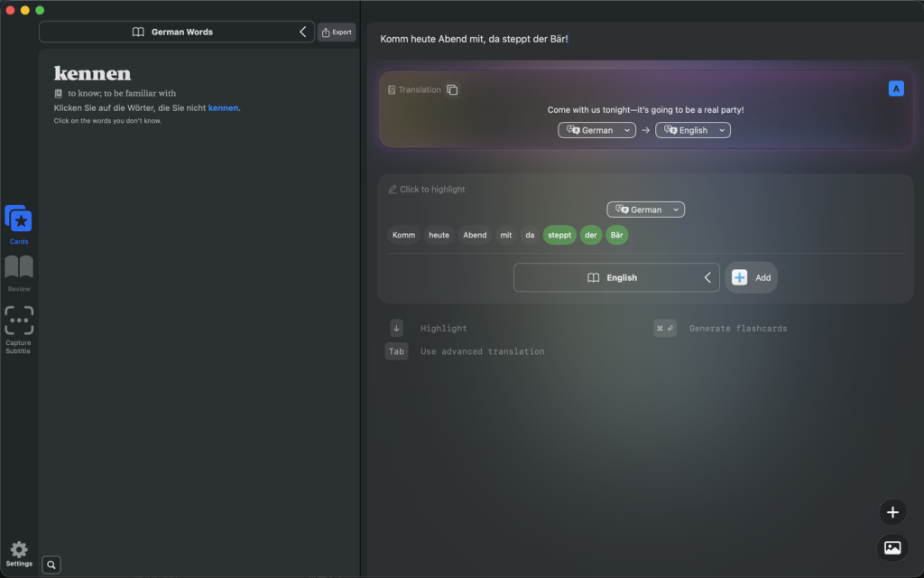Screen dimensions: 924x578
Task: Unhighlight the word der
Action: click(591, 236)
